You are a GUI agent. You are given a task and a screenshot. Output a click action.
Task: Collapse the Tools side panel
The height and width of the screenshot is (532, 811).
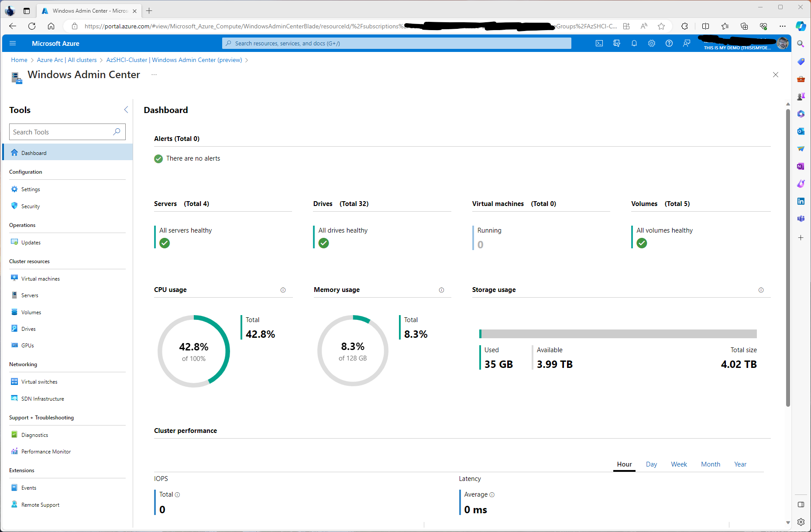pyautogui.click(x=126, y=110)
